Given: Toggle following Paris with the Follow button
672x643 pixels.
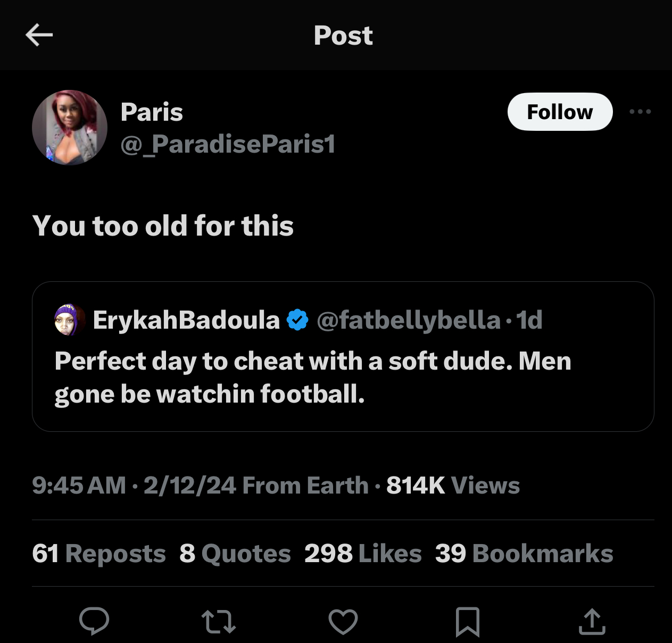Looking at the screenshot, I should pos(560,112).
